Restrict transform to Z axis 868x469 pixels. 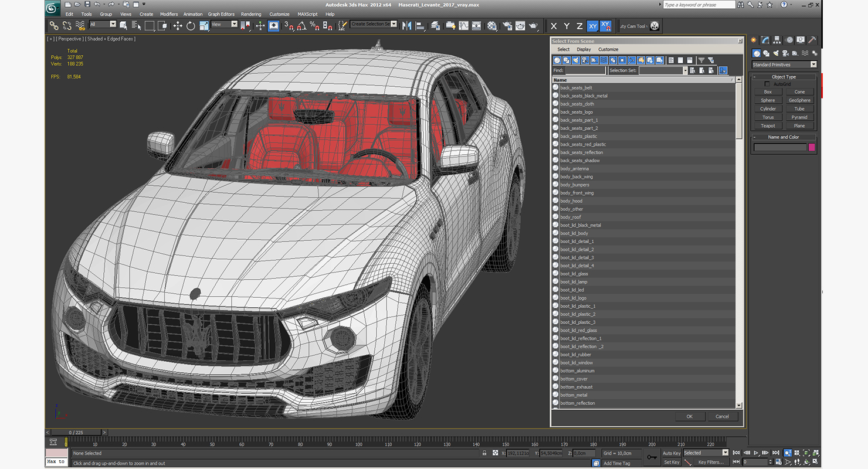(579, 26)
